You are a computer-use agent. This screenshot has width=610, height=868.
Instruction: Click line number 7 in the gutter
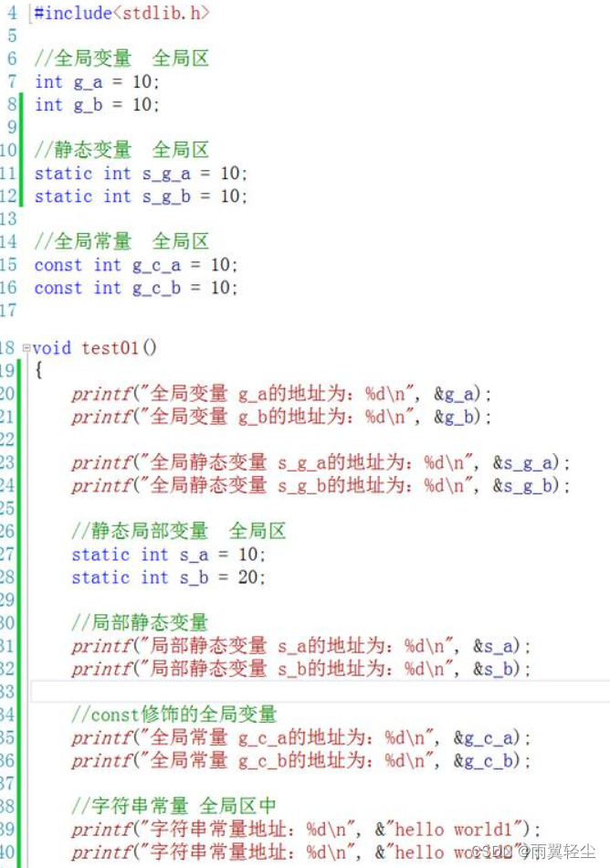[x=12, y=81]
